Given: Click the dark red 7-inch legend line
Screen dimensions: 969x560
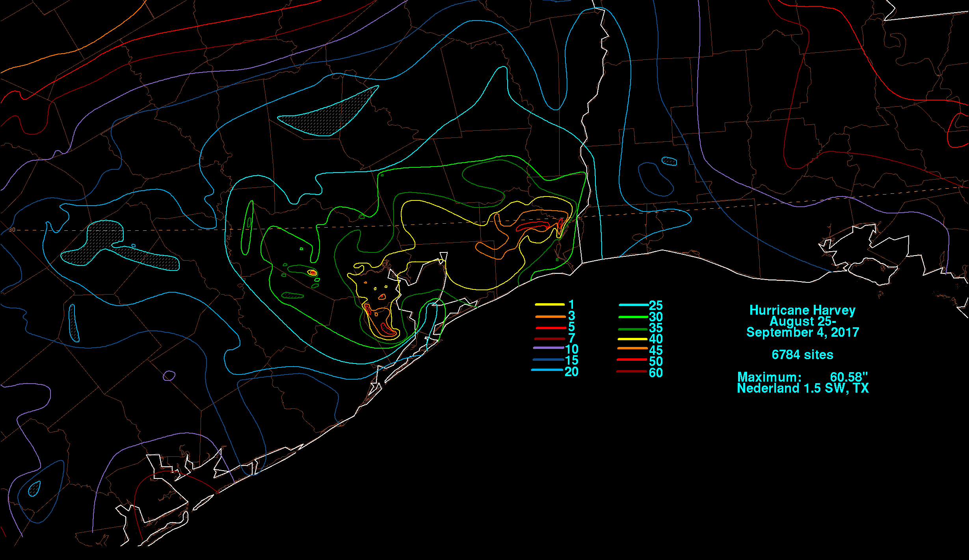Looking at the screenshot, I should pyautogui.click(x=550, y=339).
